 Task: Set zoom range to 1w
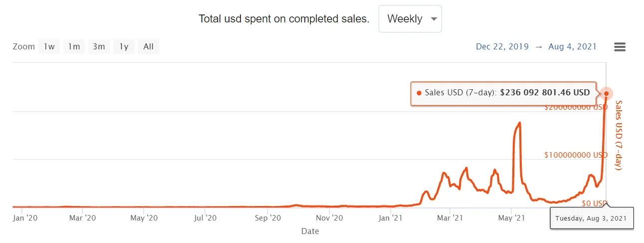(49, 47)
